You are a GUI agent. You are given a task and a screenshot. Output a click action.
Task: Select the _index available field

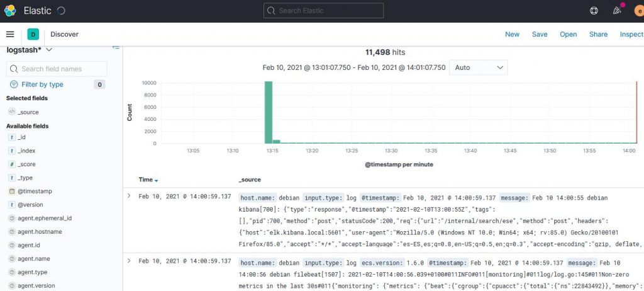[26, 151]
